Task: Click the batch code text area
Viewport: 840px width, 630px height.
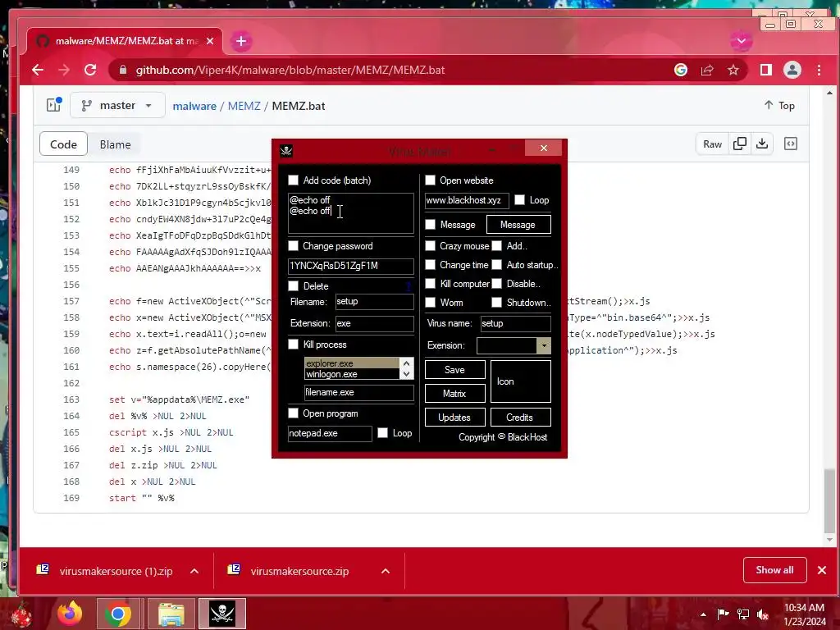Action: [x=351, y=213]
